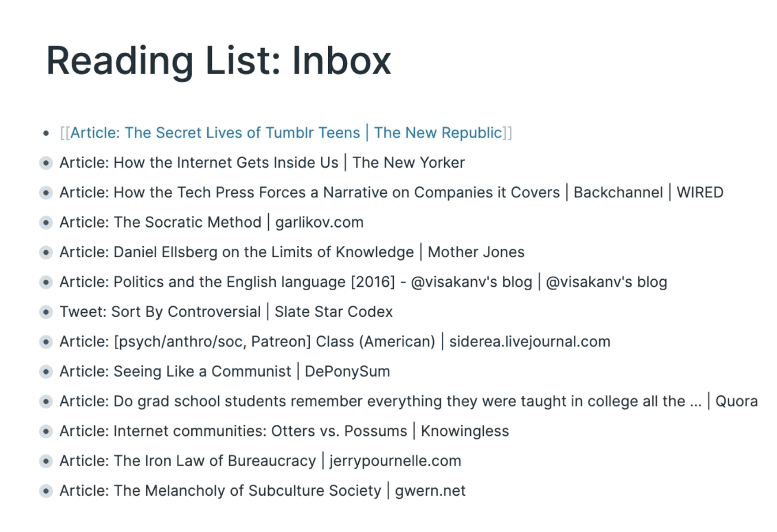Click bullet next to the Tech Press article
Screen dimensions: 777x532
[46, 193]
